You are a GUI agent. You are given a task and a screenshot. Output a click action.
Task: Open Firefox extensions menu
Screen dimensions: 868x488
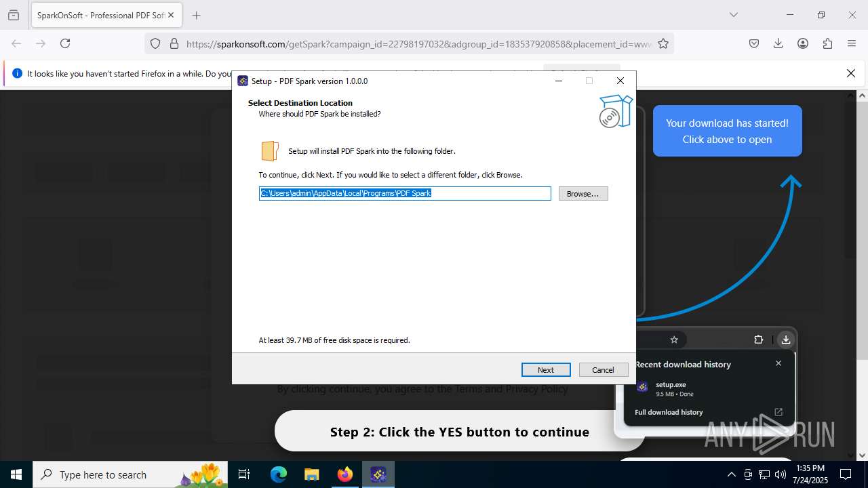click(827, 43)
